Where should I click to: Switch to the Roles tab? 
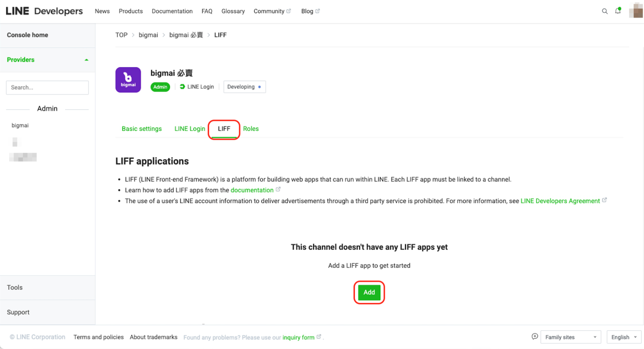[251, 129]
